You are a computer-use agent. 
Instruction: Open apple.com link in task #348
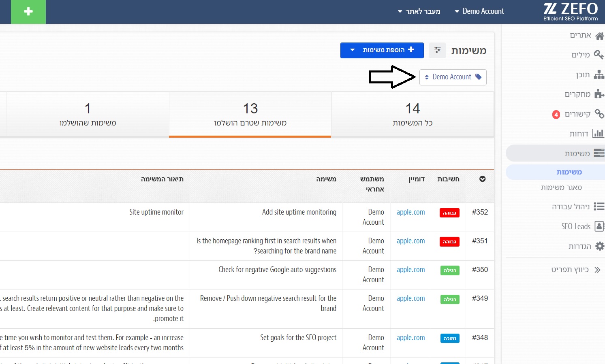click(411, 338)
